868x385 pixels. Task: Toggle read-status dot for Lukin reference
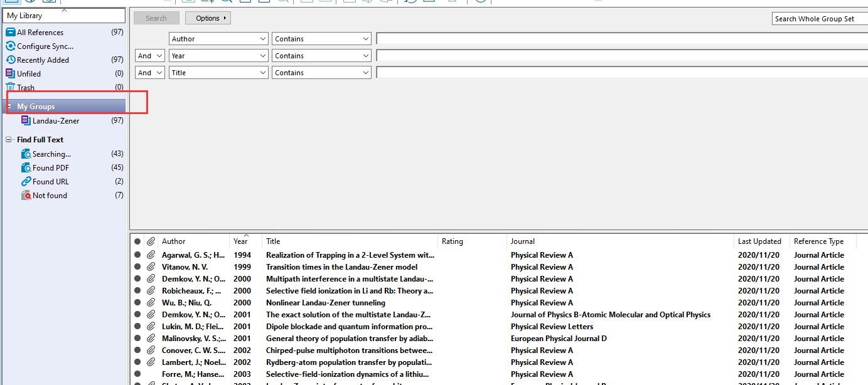137,327
